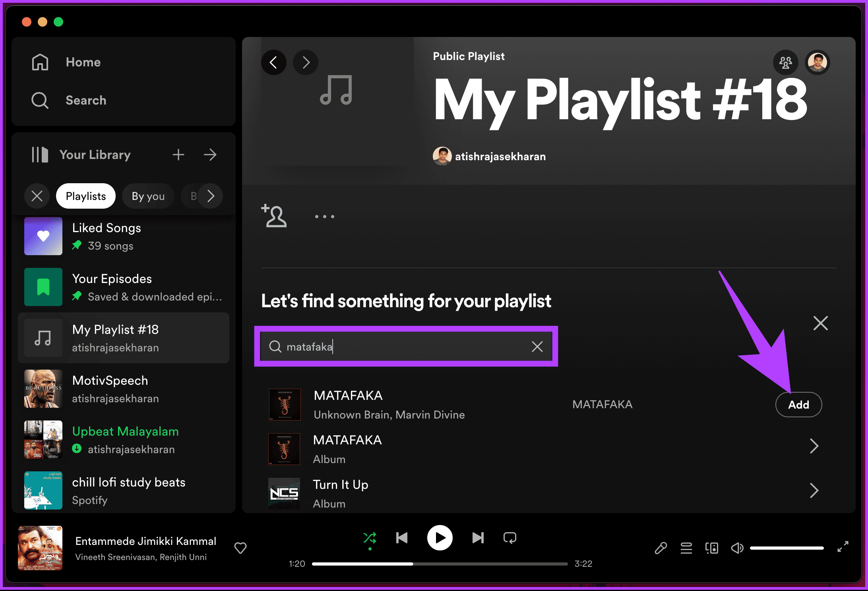
Task: Open Unknown Brain, Marvin Divine artist text
Action: point(389,415)
